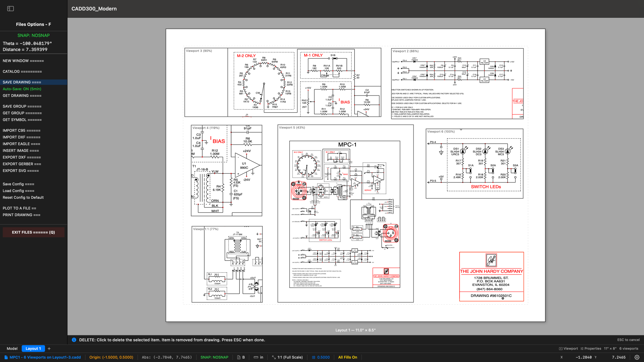Choose GET DRAWING entry
Image resolution: width=644 pixels, height=362 pixels.
point(34,96)
